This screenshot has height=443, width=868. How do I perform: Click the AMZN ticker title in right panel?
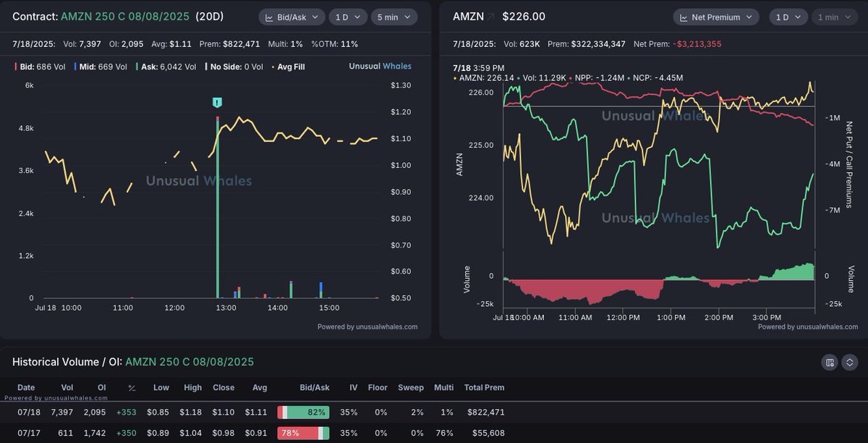point(468,17)
